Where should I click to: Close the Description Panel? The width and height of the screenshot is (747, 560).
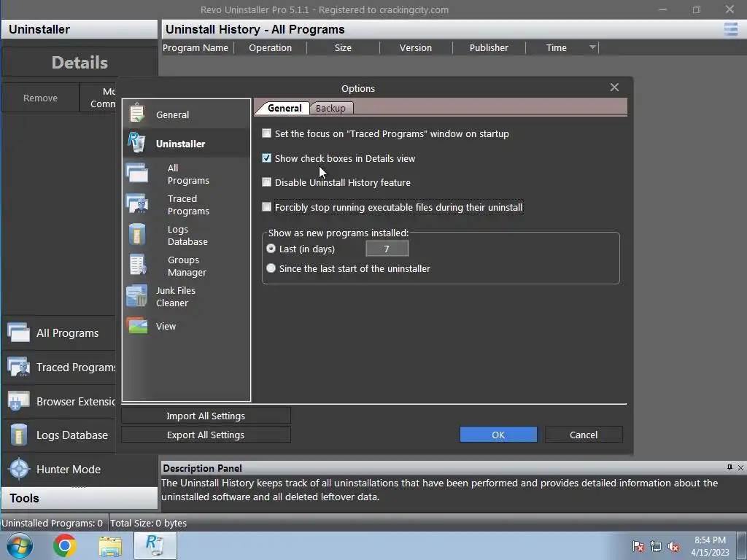[x=740, y=467]
